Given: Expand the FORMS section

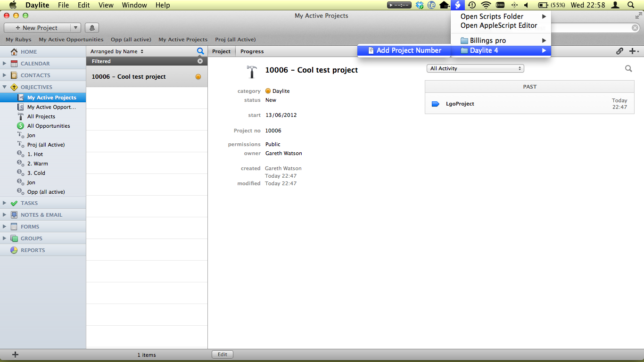Looking at the screenshot, I should point(4,227).
